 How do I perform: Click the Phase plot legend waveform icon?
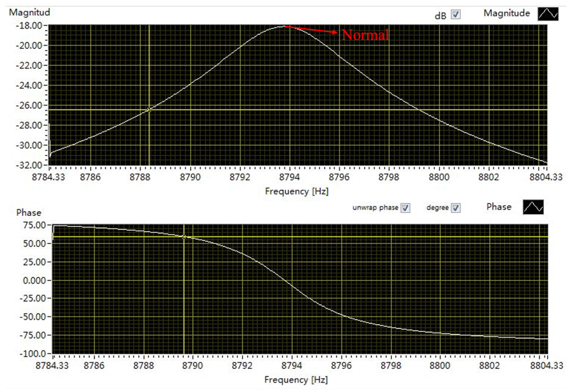[x=533, y=207]
